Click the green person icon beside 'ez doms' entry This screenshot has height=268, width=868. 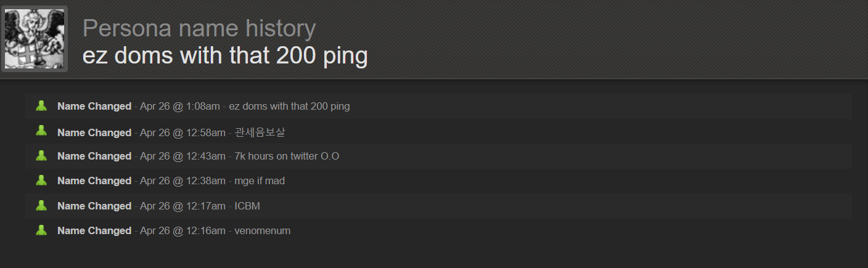coord(41,106)
